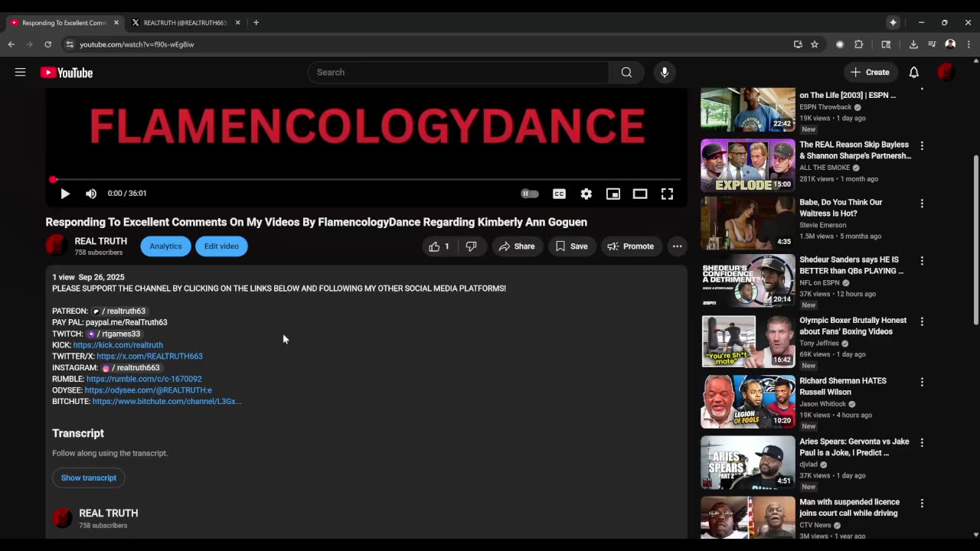The height and width of the screenshot is (551, 980).
Task: Open options for Richard Sherman HATES video
Action: pyautogui.click(x=922, y=382)
